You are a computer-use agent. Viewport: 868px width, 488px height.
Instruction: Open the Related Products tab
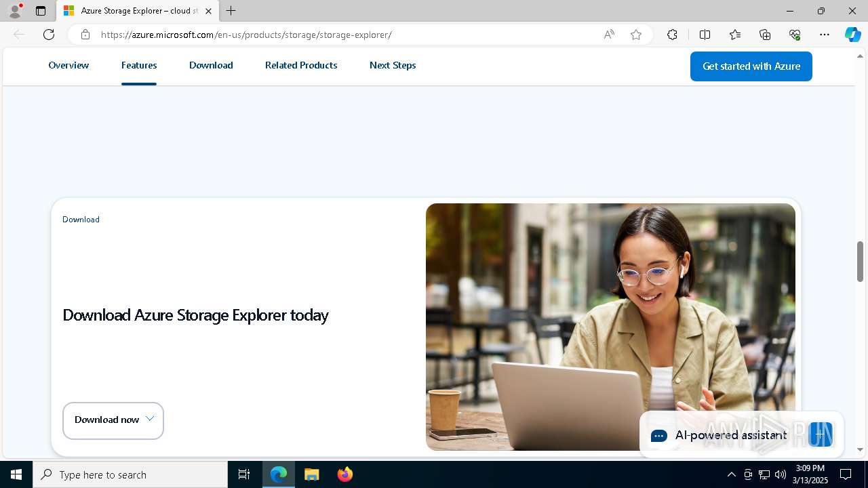301,65
